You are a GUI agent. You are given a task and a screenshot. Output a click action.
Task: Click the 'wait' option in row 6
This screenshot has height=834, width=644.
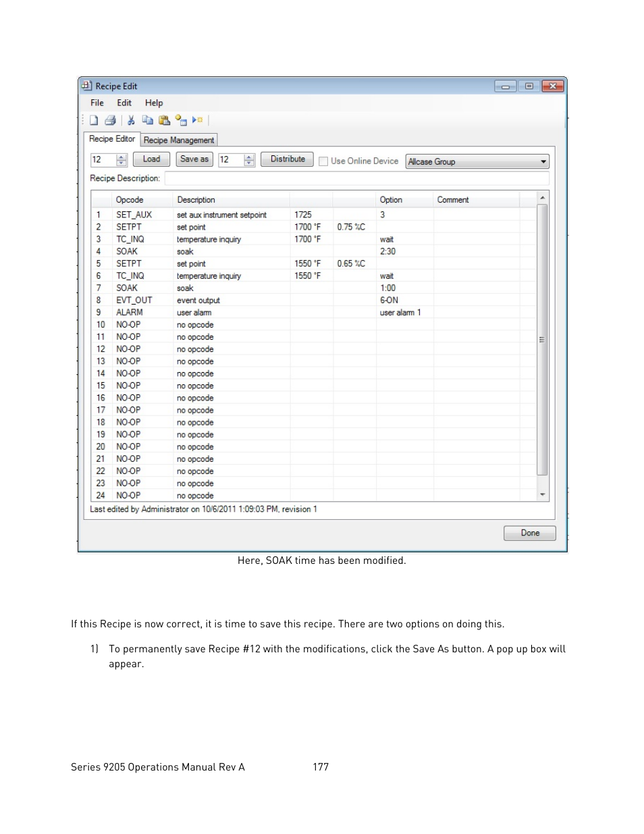point(387,276)
